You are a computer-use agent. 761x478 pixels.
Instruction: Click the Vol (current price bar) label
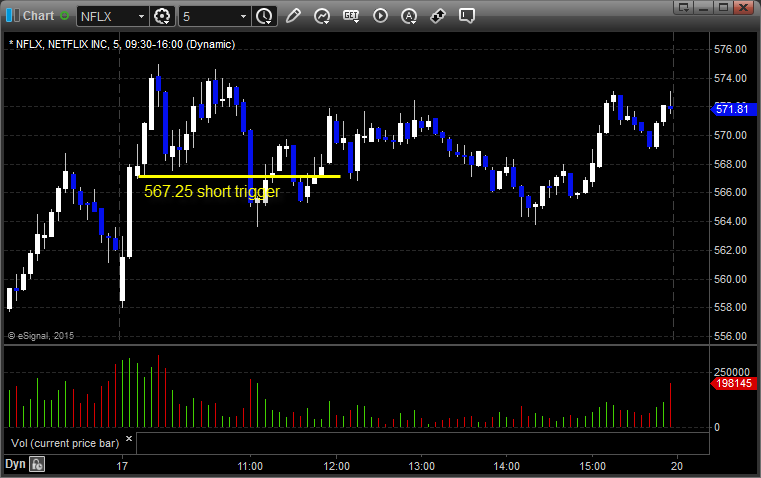point(65,443)
